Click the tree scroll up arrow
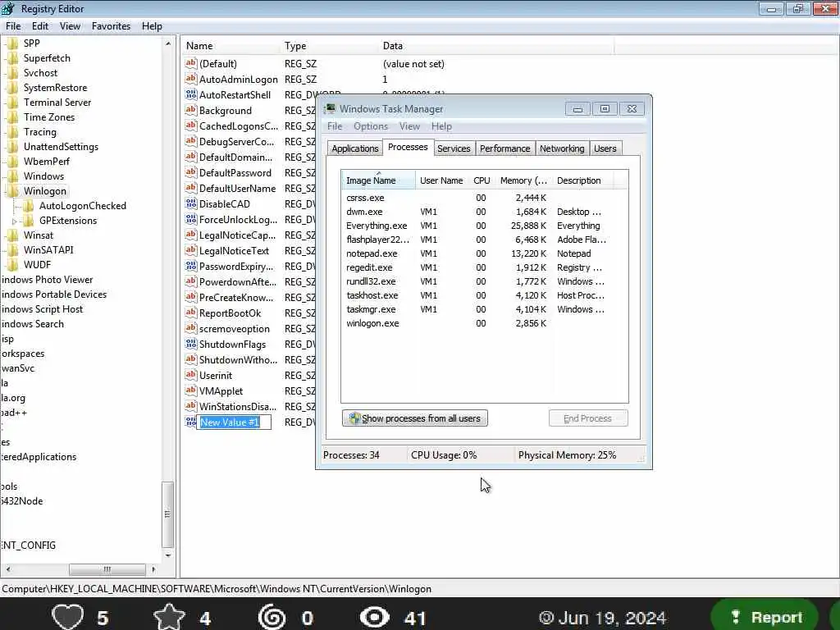Screen dimensions: 840x630 pos(167,44)
